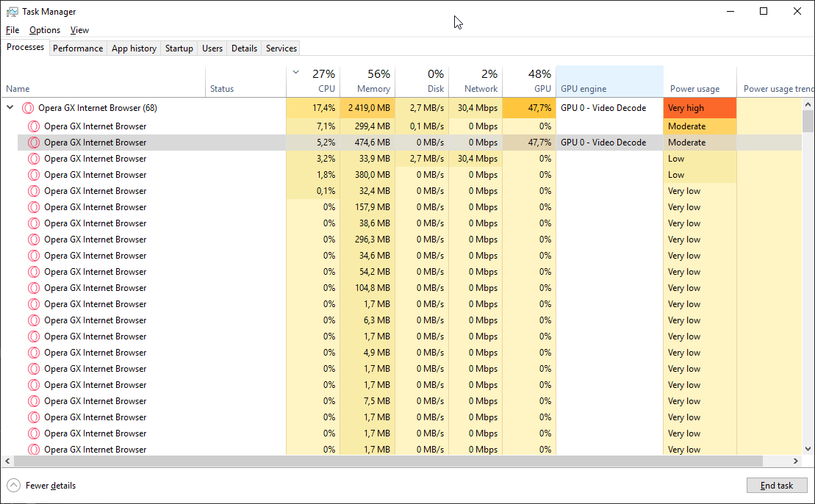Viewport: 815px width, 504px height.
Task: Click the Very high power usage cell
Action: click(700, 108)
